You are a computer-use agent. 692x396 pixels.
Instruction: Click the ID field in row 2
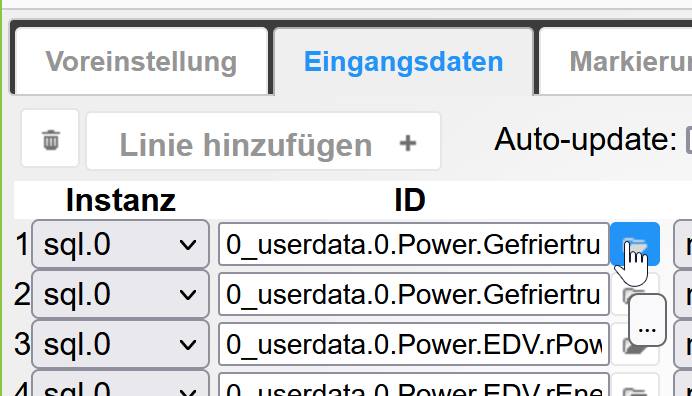click(414, 294)
